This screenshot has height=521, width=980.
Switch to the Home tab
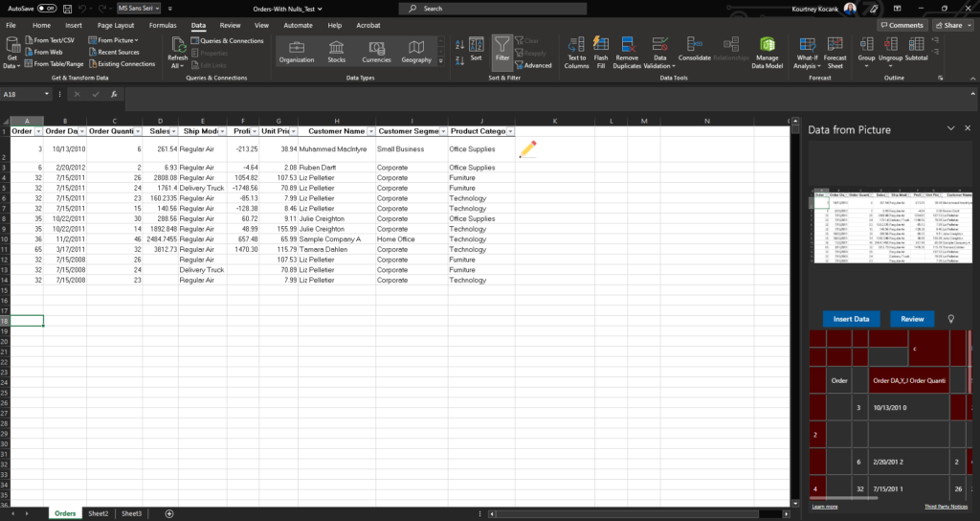41,26
